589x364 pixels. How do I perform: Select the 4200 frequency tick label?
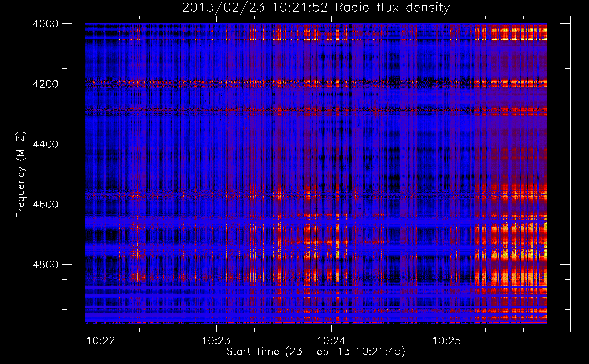(46, 84)
